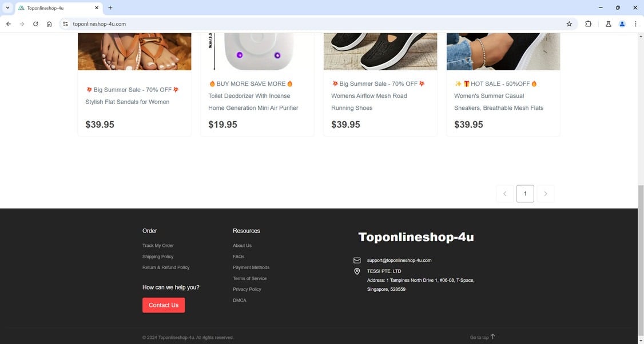Open the Return & Refund Policy link
Image resolution: width=644 pixels, height=344 pixels.
[166, 267]
